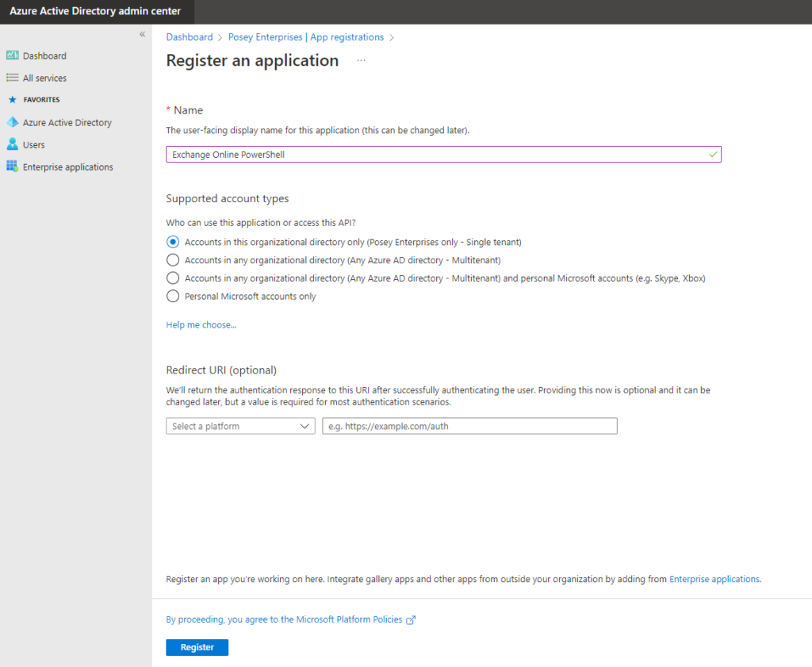Click the Dashboard chart icon in sidebar
Viewport: 812px width, 667px height.
tap(13, 55)
